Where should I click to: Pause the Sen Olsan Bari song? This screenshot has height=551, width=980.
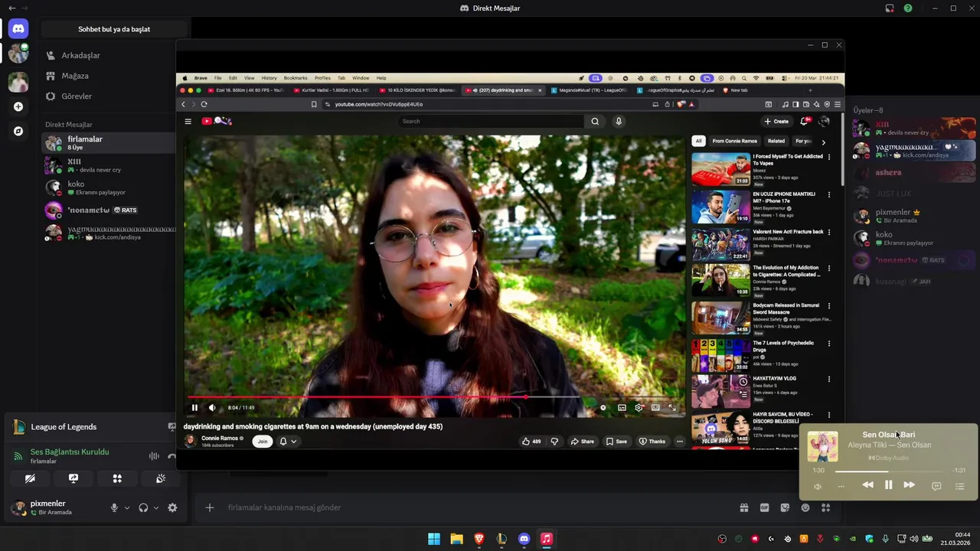888,484
